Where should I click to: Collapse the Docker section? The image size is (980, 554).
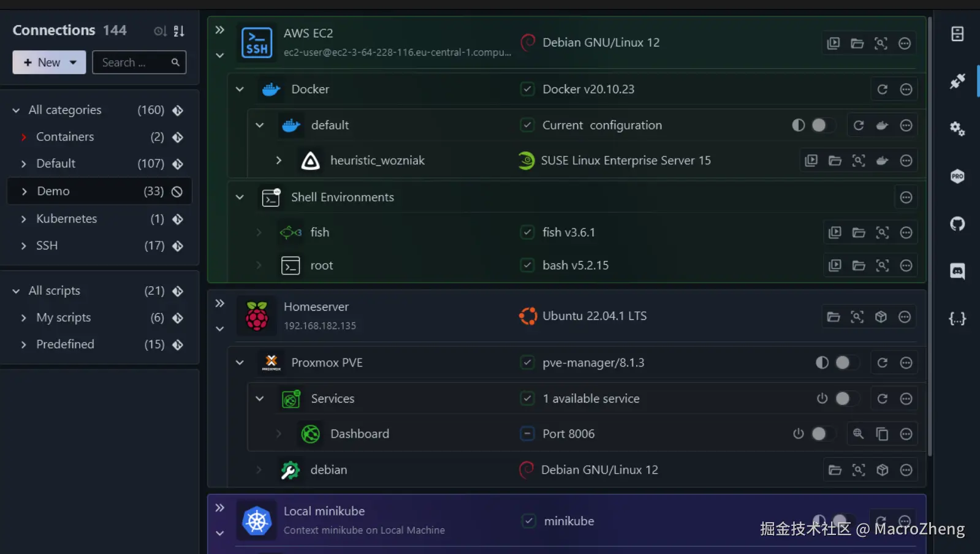pyautogui.click(x=240, y=89)
